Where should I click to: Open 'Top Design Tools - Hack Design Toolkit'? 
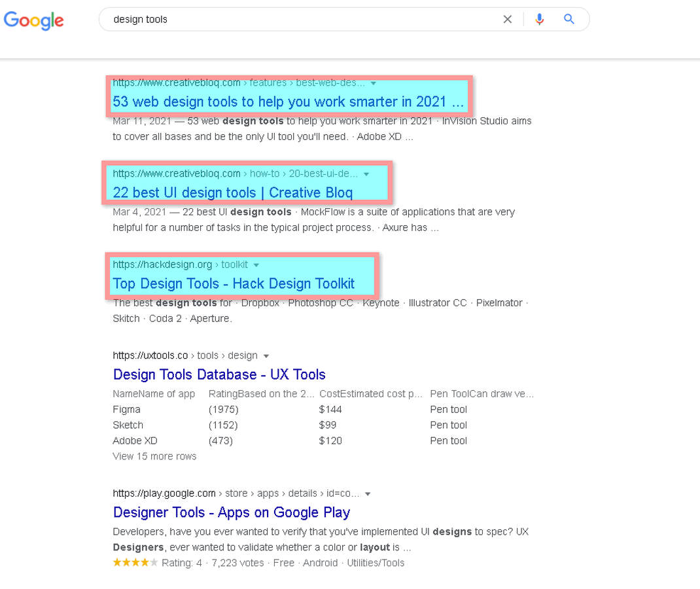pyautogui.click(x=233, y=283)
